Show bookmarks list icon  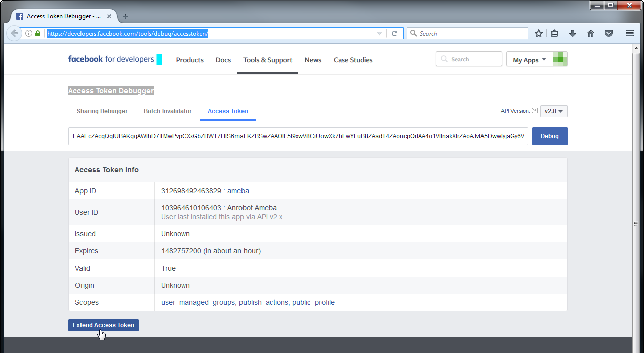pyautogui.click(x=554, y=33)
